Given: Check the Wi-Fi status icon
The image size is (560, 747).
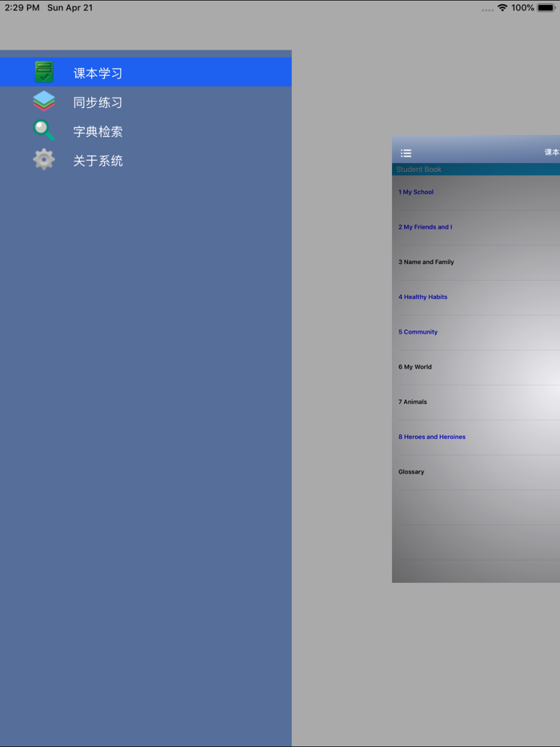Looking at the screenshot, I should (502, 8).
